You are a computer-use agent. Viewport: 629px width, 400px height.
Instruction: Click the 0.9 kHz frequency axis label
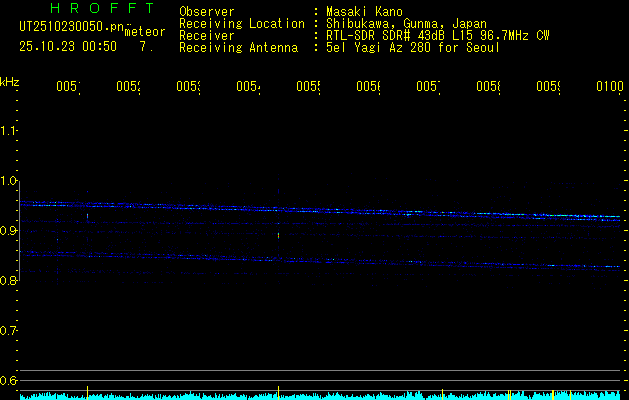[x=8, y=231]
